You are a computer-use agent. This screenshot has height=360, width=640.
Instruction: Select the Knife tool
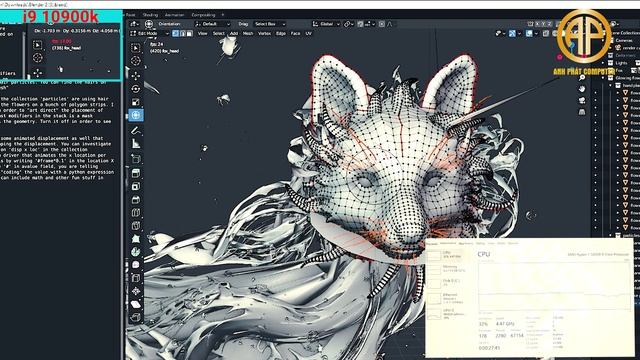point(136,226)
